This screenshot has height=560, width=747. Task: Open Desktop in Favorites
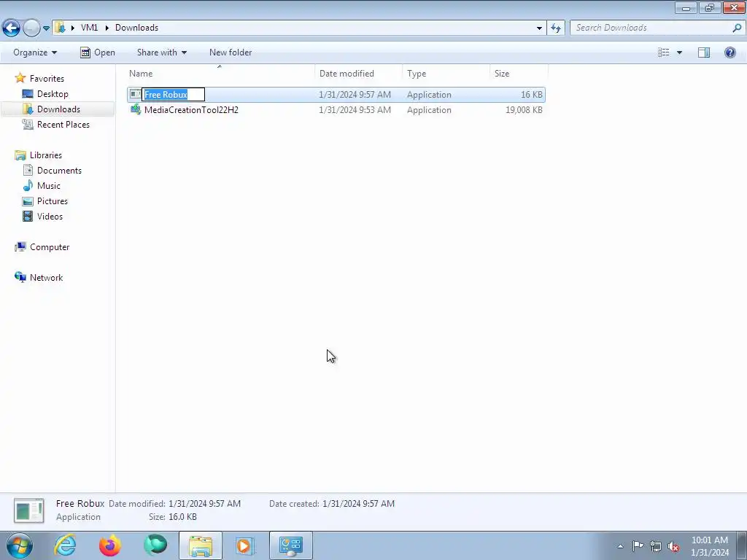[53, 94]
